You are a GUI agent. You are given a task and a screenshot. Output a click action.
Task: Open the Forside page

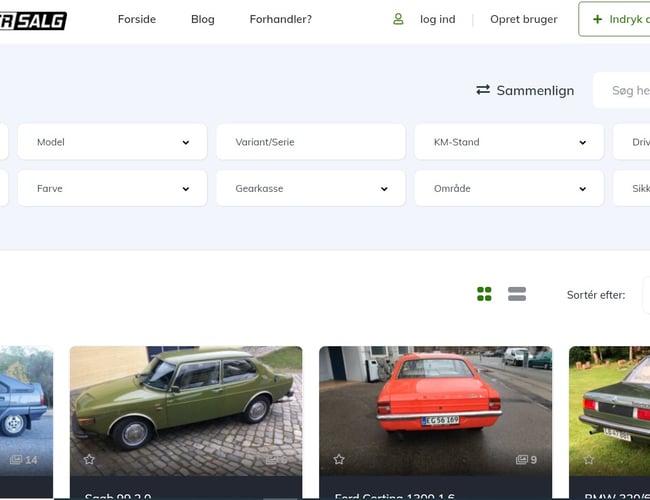pos(137,19)
